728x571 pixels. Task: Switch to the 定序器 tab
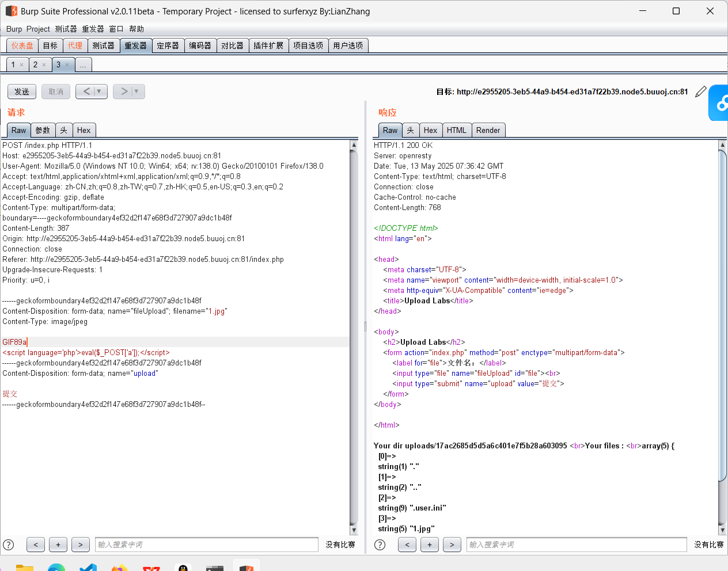[168, 45]
